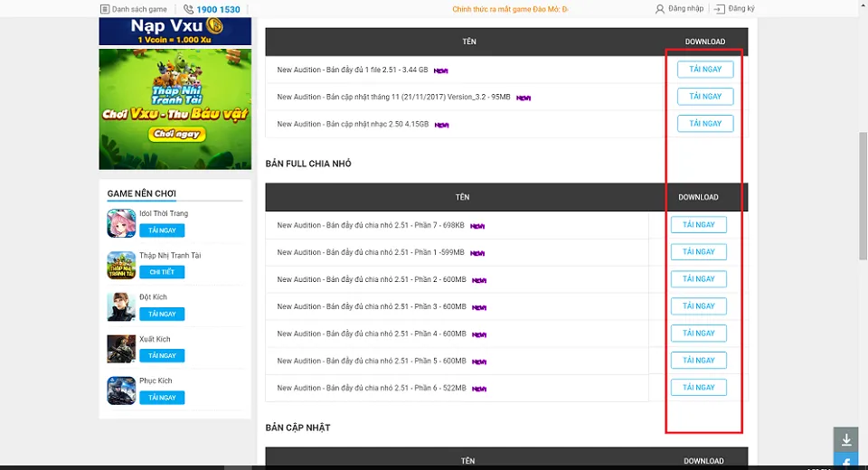Select the Đột Kích game icon
Viewport: 868px width, 470px height.
tap(121, 306)
